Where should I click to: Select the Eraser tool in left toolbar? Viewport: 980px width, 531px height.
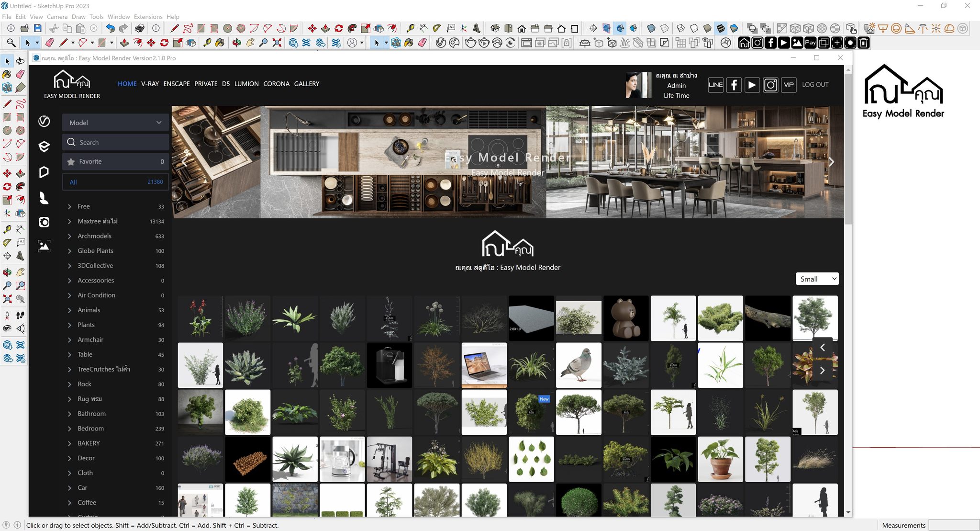[x=20, y=74]
